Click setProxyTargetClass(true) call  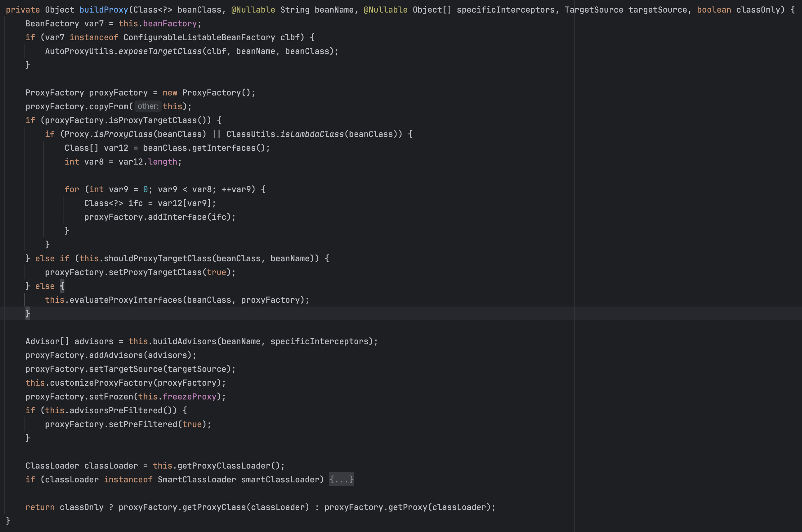point(170,273)
